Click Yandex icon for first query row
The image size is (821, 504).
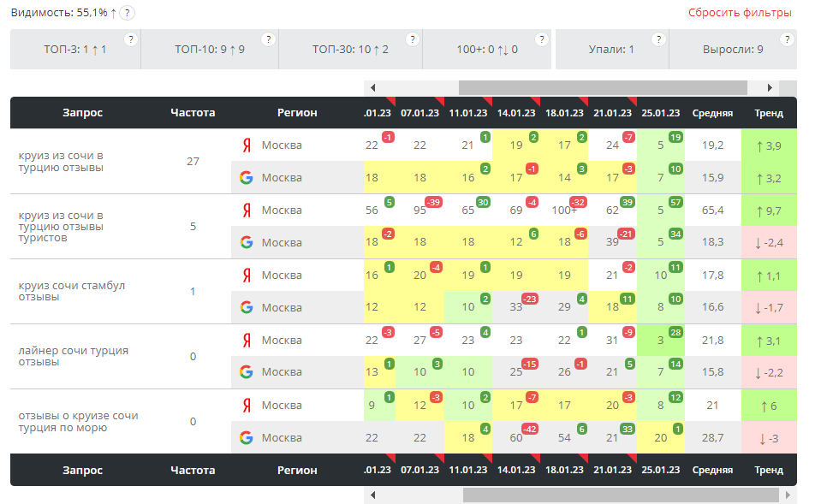247,145
